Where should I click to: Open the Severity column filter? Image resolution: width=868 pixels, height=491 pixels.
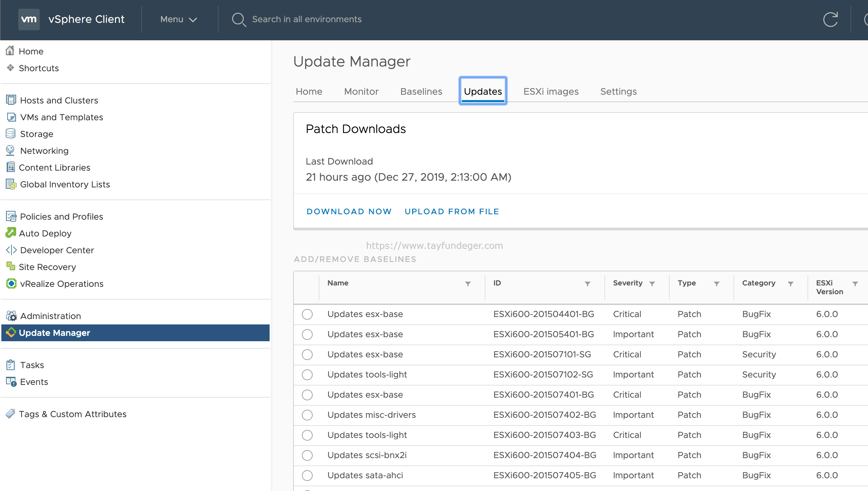(652, 284)
